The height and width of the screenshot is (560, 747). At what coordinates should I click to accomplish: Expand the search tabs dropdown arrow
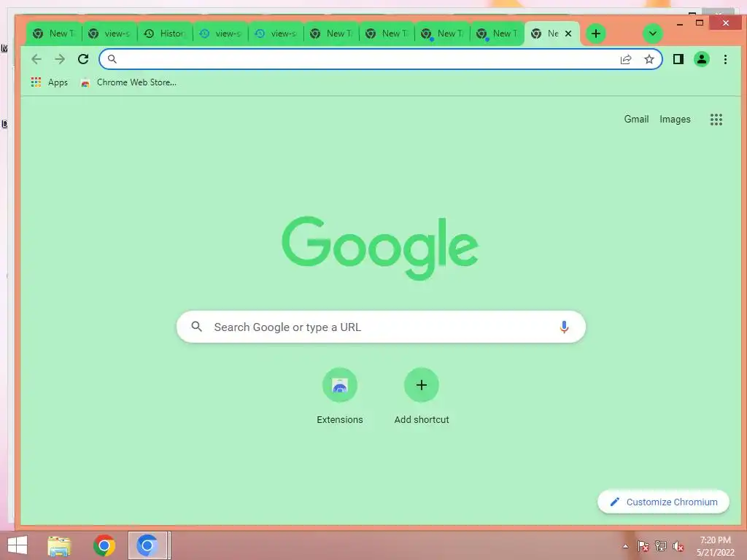[x=653, y=34]
